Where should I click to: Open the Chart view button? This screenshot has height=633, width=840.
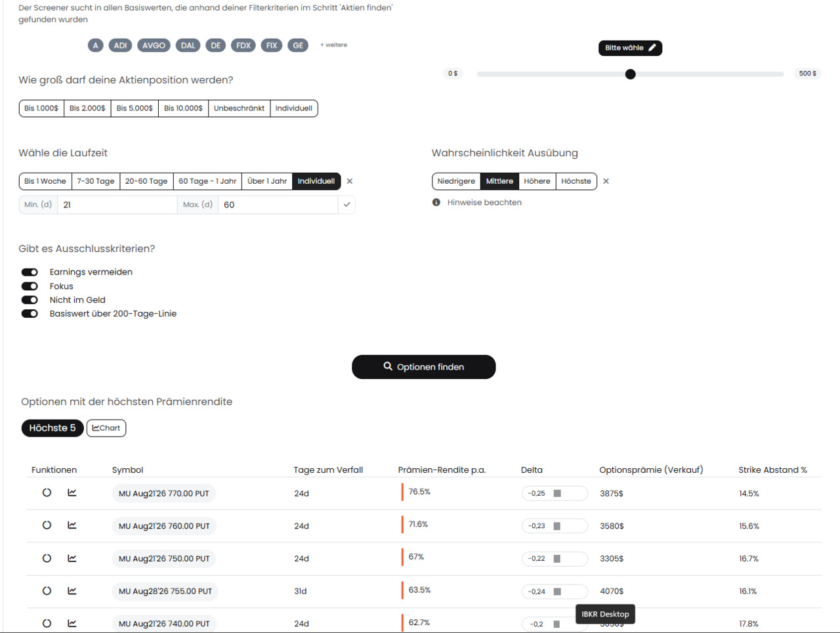(x=106, y=428)
